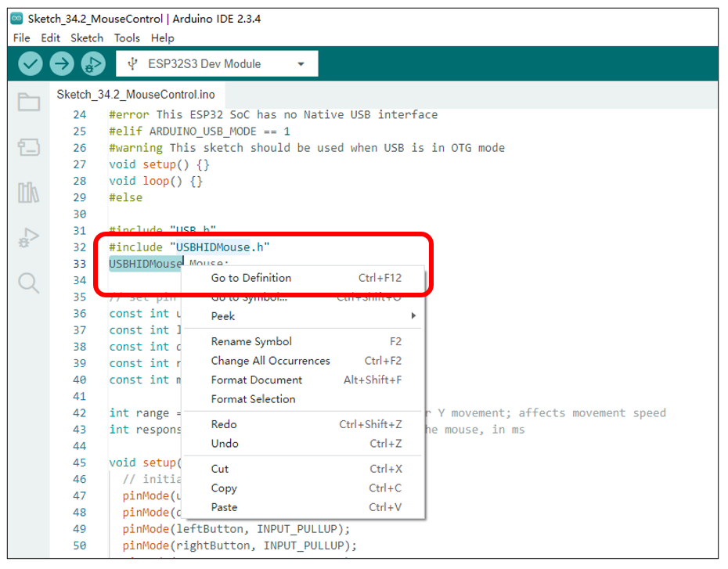Click the #error text on line 24
Viewport: 728px width, 569px height.
click(x=273, y=114)
